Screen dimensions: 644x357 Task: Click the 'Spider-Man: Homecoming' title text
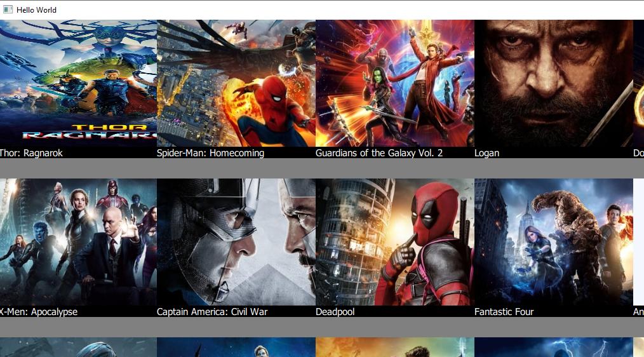tap(210, 153)
